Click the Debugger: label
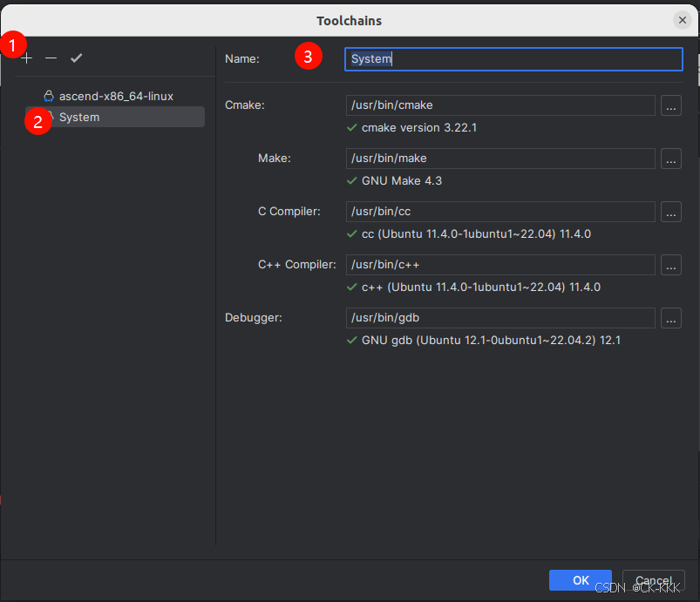The width and height of the screenshot is (700, 602). pyautogui.click(x=254, y=318)
